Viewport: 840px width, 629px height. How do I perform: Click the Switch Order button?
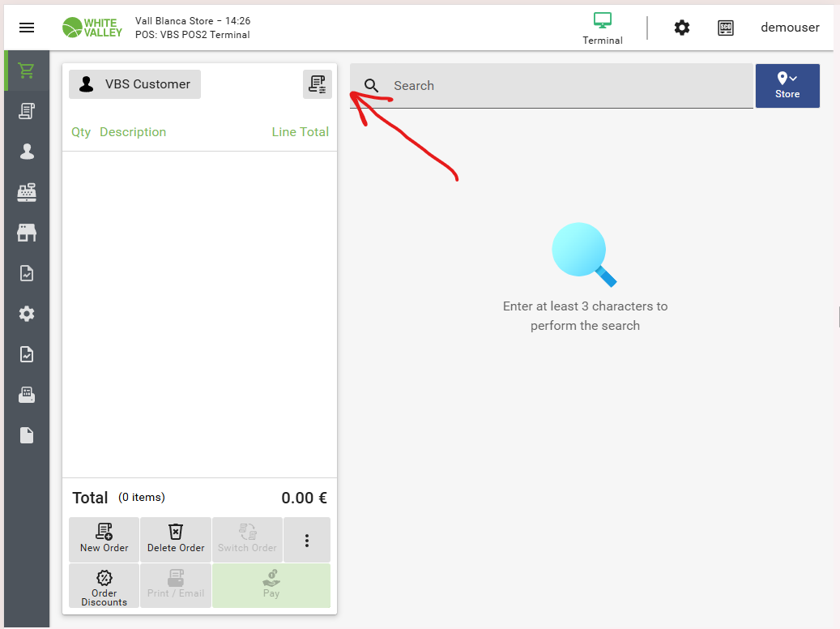tap(247, 540)
